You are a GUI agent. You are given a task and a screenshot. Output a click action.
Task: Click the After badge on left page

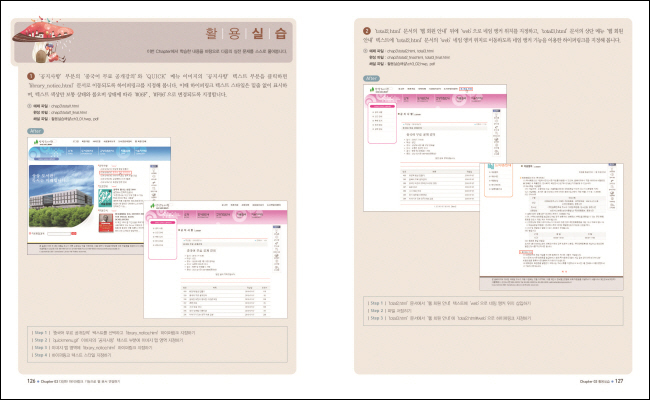35,130
